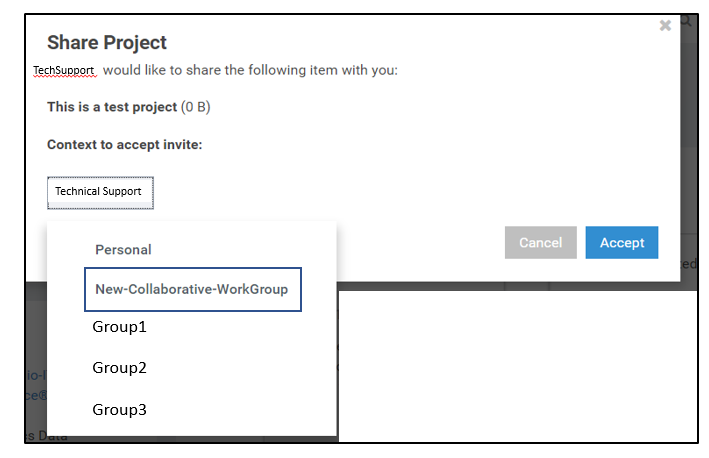Click the gray Cancel button

click(x=541, y=242)
